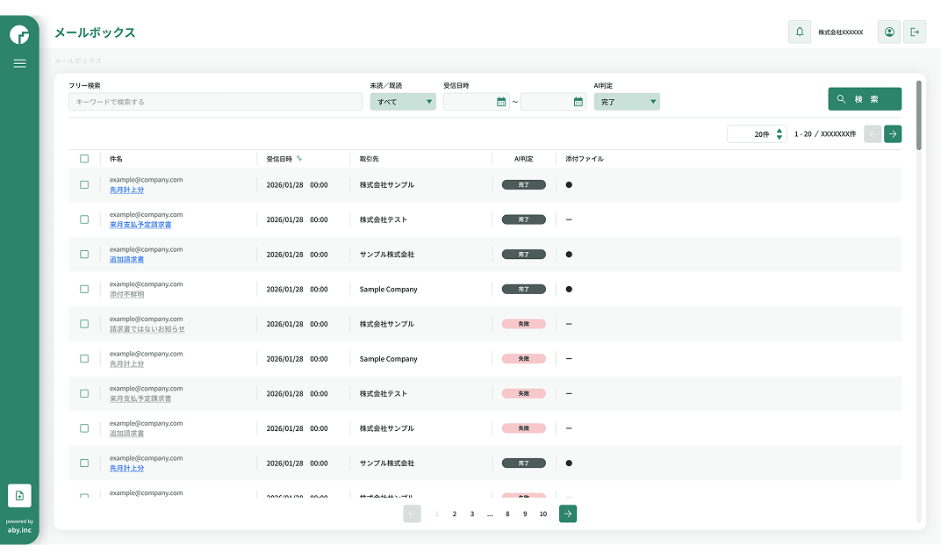Click the メールボックス breadcrumb
This screenshot has height=560, width=941.
[x=78, y=61]
